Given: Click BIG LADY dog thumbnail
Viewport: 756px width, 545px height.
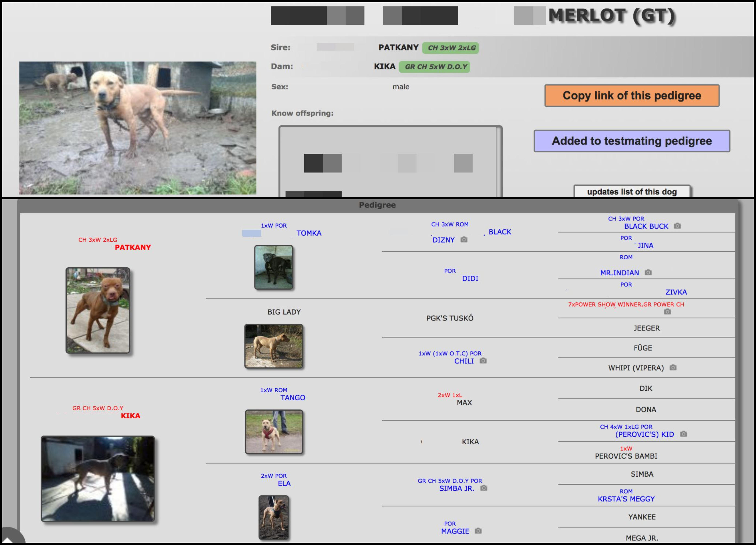Looking at the screenshot, I should 274,346.
